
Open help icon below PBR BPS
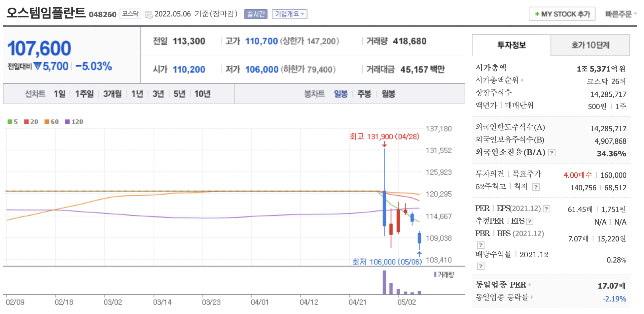481,245
